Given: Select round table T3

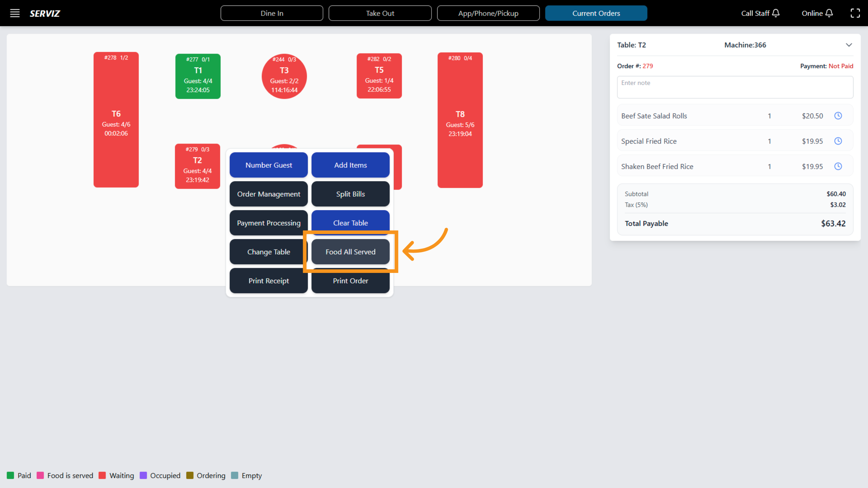Looking at the screenshot, I should coord(284,76).
